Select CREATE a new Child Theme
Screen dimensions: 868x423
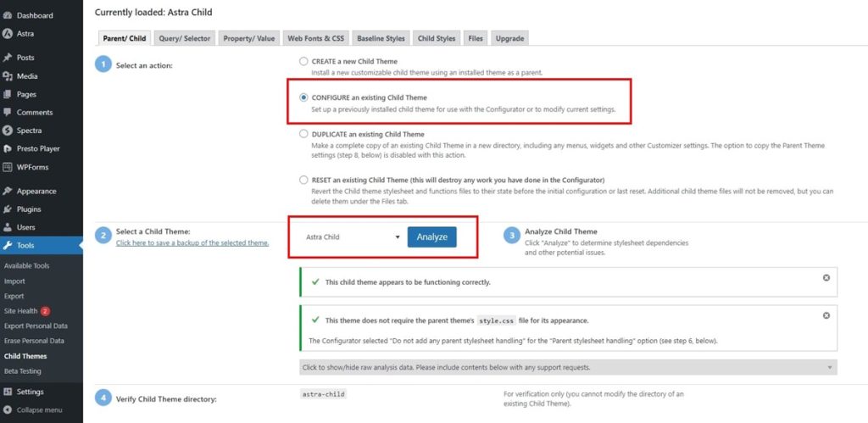pyautogui.click(x=303, y=61)
